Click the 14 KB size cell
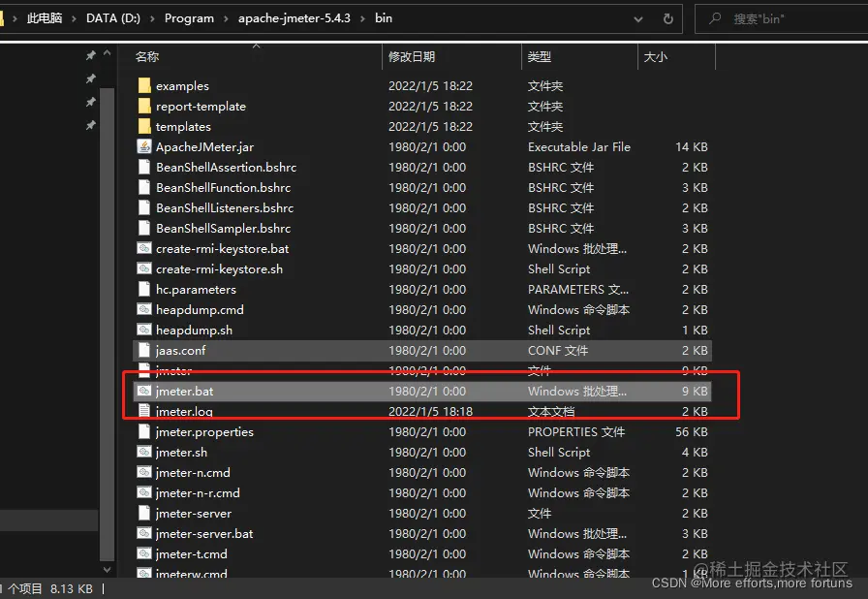The height and width of the screenshot is (599, 868). [x=692, y=146]
